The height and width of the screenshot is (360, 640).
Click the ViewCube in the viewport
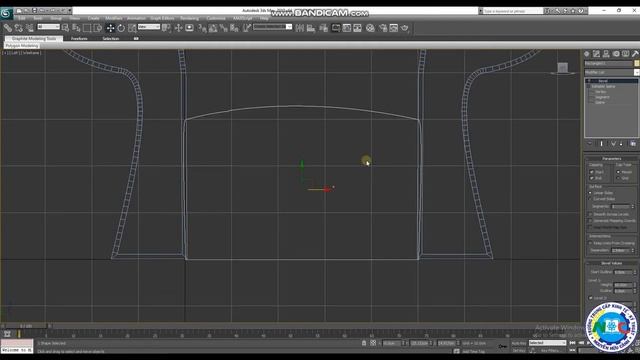click(562, 68)
